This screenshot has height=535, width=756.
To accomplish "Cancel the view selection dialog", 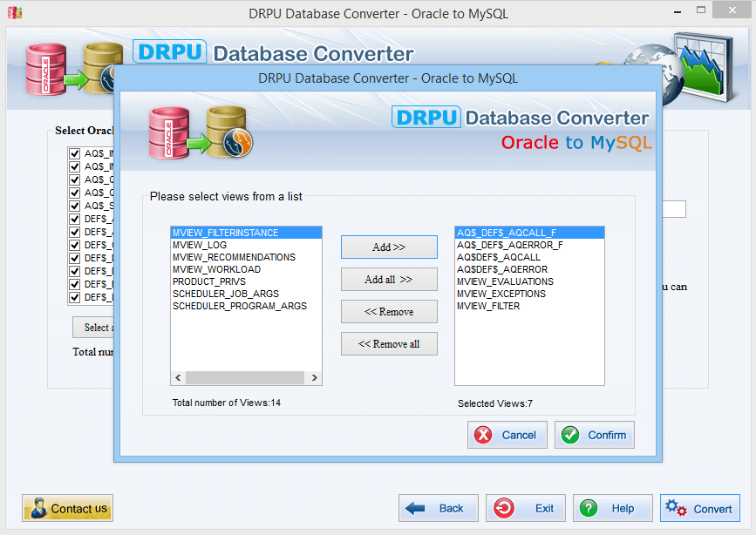I will pyautogui.click(x=507, y=435).
